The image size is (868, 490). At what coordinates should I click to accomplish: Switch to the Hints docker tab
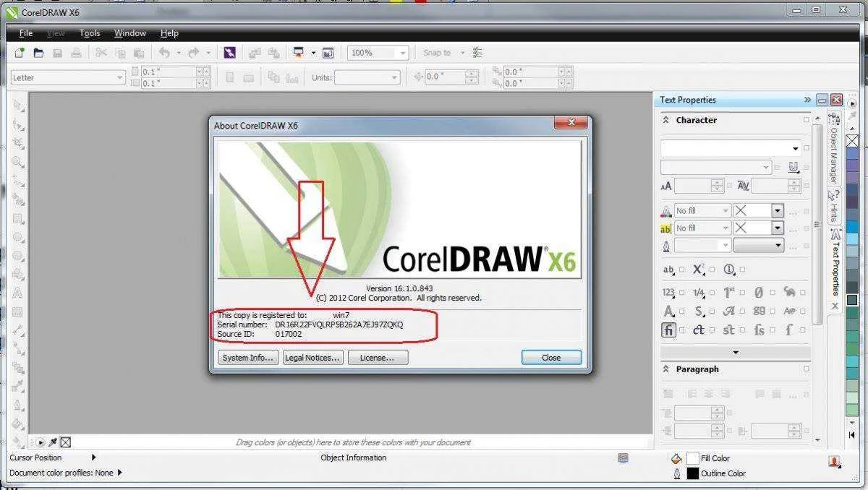tap(833, 206)
